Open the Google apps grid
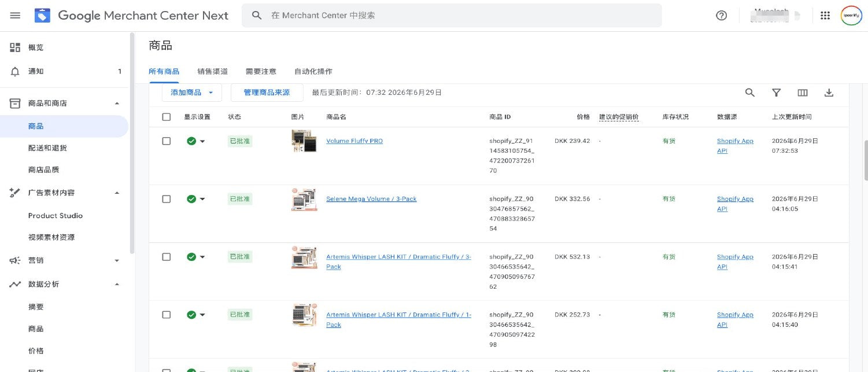Image resolution: width=868 pixels, height=372 pixels. click(x=825, y=16)
